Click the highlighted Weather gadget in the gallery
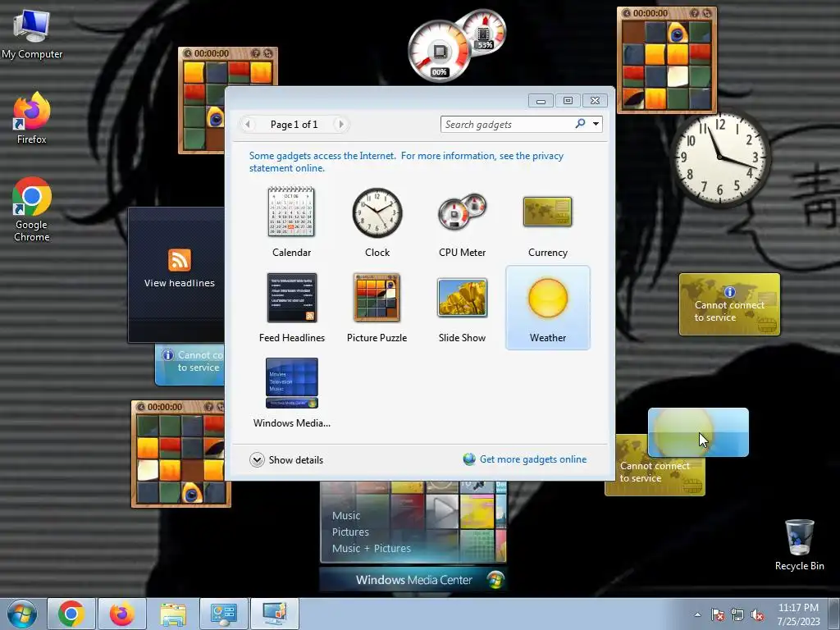 pyautogui.click(x=547, y=308)
